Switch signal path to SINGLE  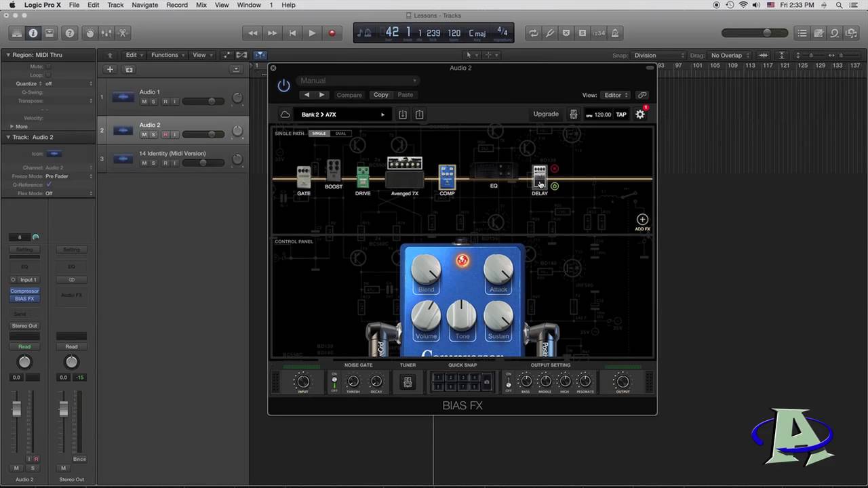[x=319, y=134]
